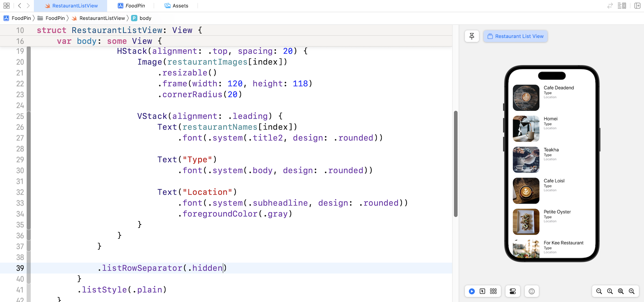Open device settings for the preview
The width and height of the screenshot is (644, 302).
513,291
